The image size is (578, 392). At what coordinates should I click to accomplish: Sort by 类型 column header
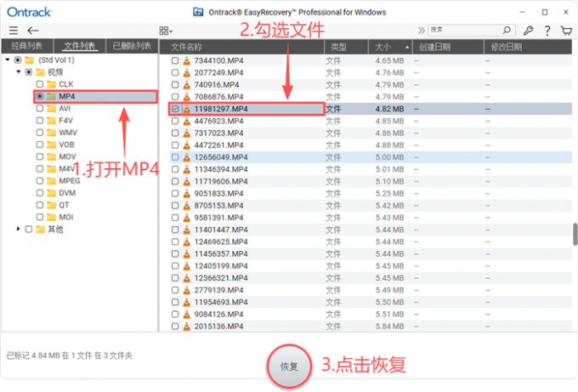tap(347, 47)
